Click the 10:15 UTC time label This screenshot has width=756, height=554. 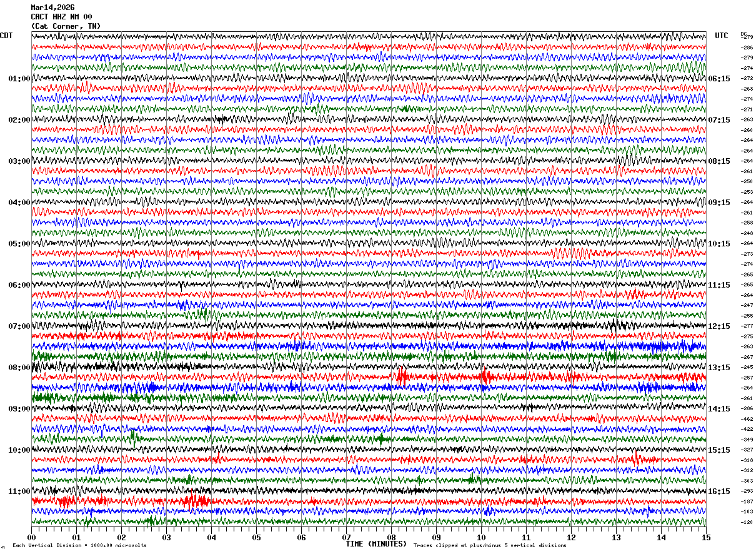(719, 244)
